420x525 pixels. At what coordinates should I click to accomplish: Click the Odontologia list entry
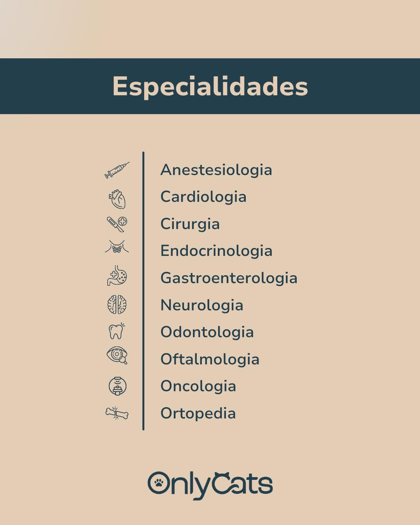(x=207, y=332)
